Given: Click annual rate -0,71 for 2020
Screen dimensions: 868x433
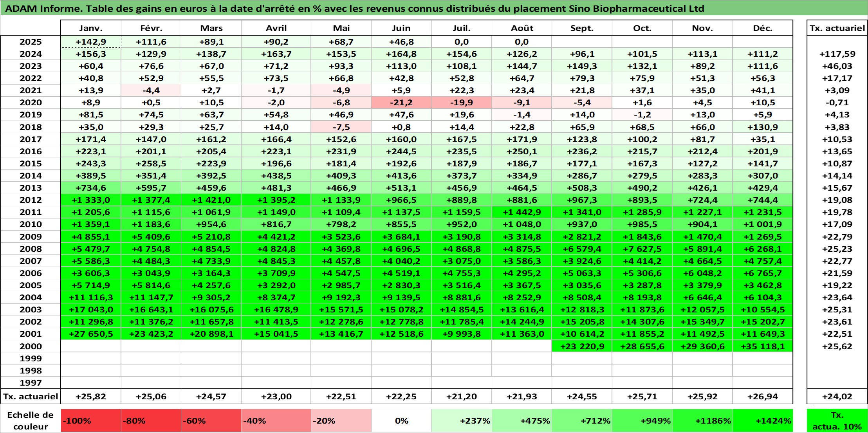Looking at the screenshot, I should coord(837,103).
